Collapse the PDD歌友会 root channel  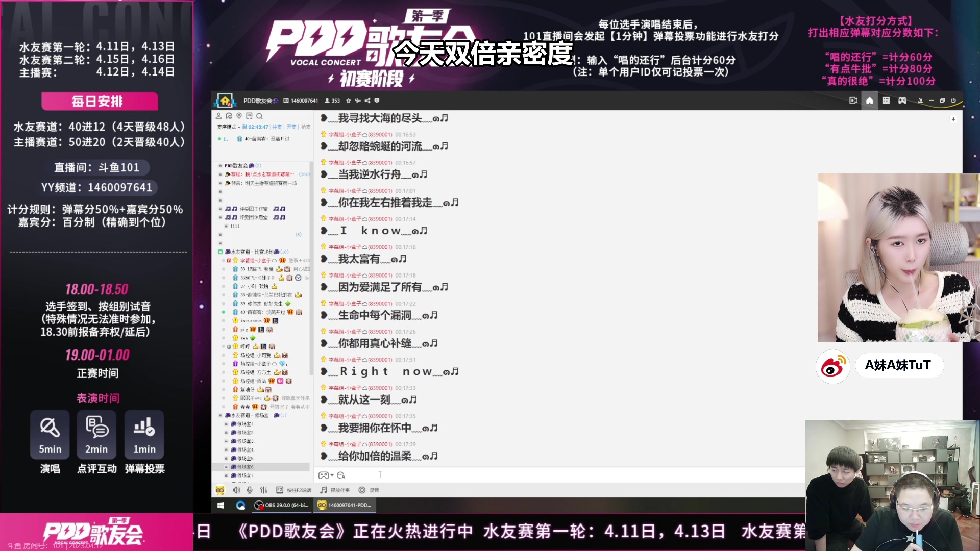pyautogui.click(x=220, y=166)
